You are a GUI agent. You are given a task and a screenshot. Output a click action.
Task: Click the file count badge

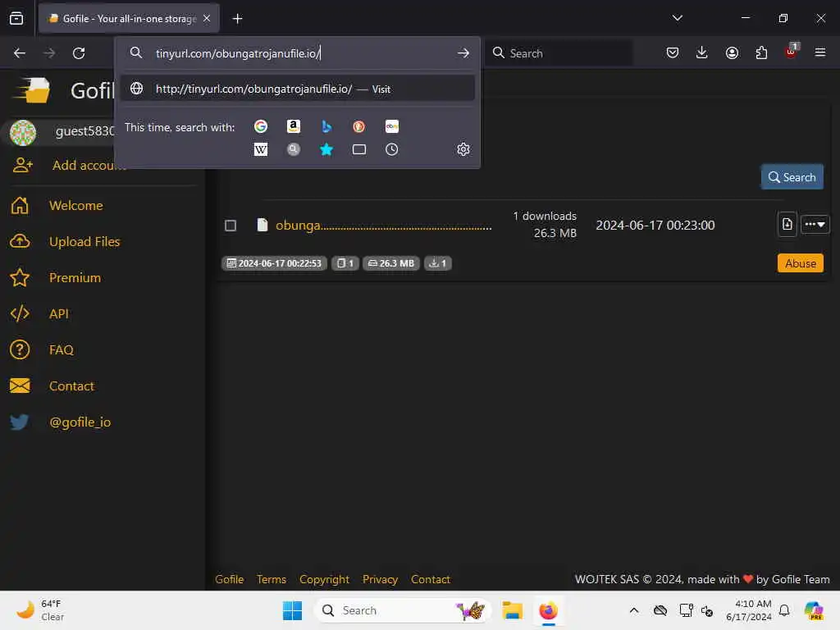(345, 263)
